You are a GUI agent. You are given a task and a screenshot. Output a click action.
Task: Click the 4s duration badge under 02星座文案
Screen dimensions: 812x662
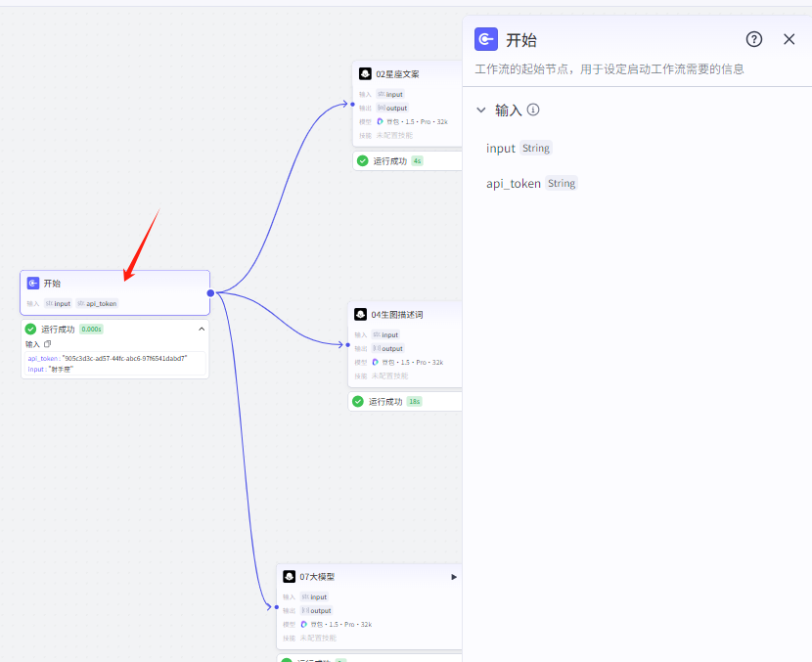coord(418,161)
